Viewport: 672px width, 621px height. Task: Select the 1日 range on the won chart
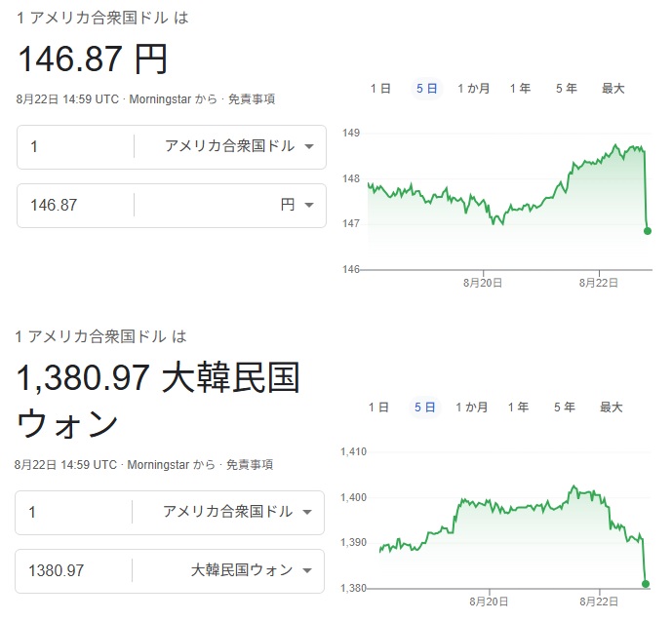pyautogui.click(x=378, y=408)
